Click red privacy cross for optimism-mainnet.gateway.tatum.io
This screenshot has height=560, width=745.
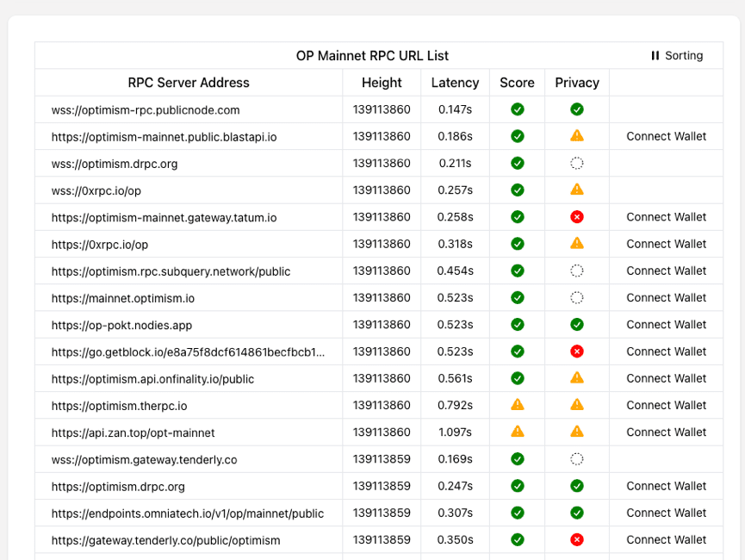(577, 217)
